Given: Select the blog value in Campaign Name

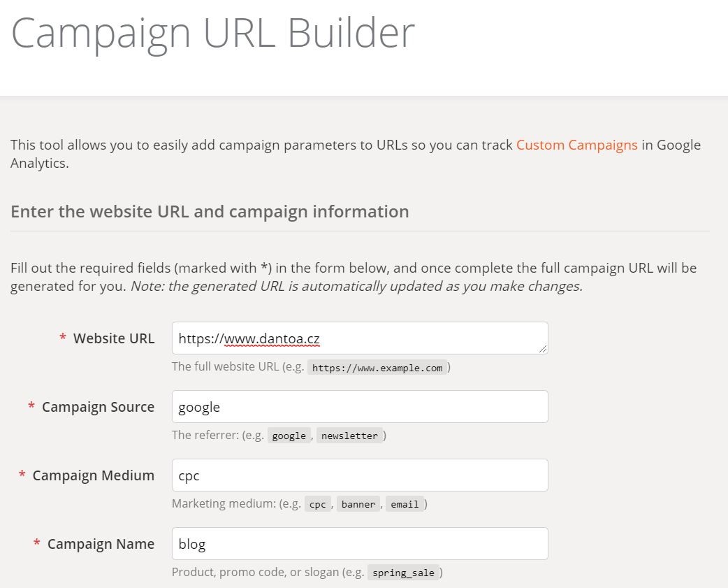Looking at the screenshot, I should click(191, 543).
